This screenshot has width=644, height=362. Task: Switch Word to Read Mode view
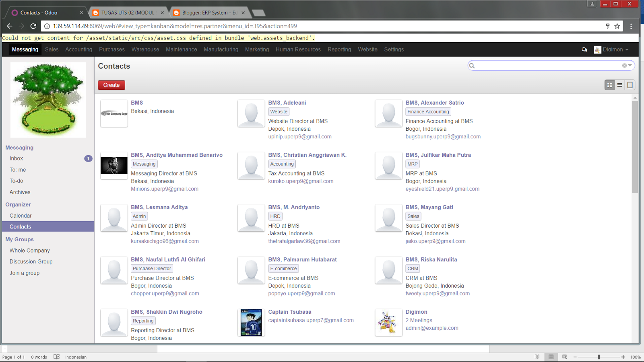click(x=537, y=357)
